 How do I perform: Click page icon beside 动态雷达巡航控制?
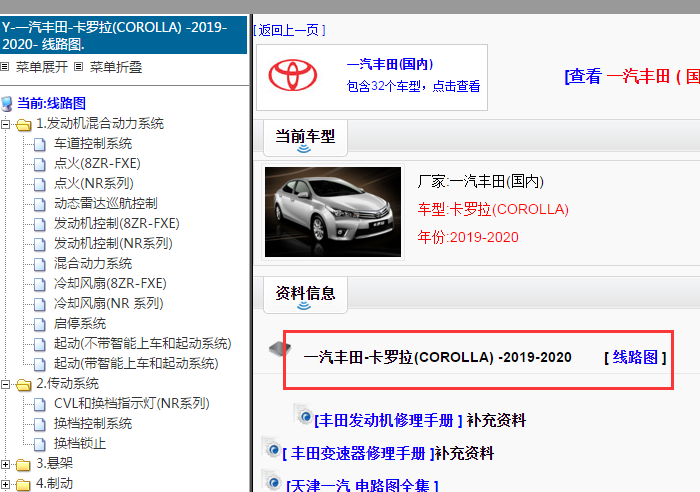click(x=40, y=204)
